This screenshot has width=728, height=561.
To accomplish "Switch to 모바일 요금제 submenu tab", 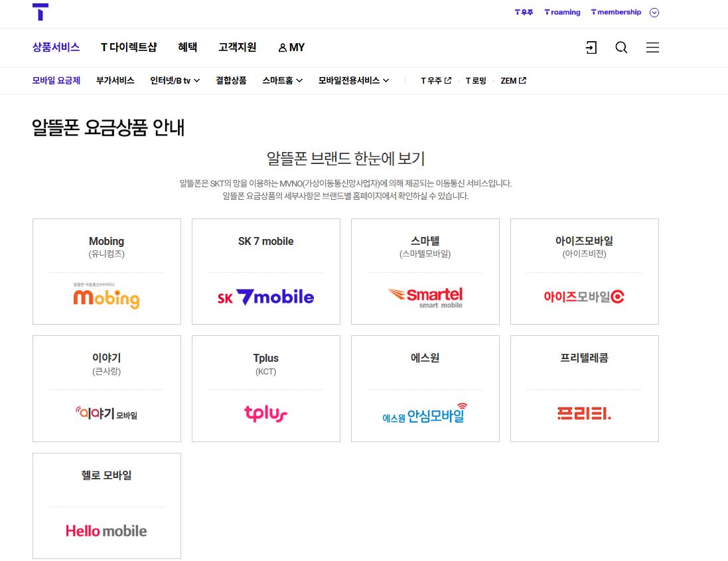I will point(56,81).
